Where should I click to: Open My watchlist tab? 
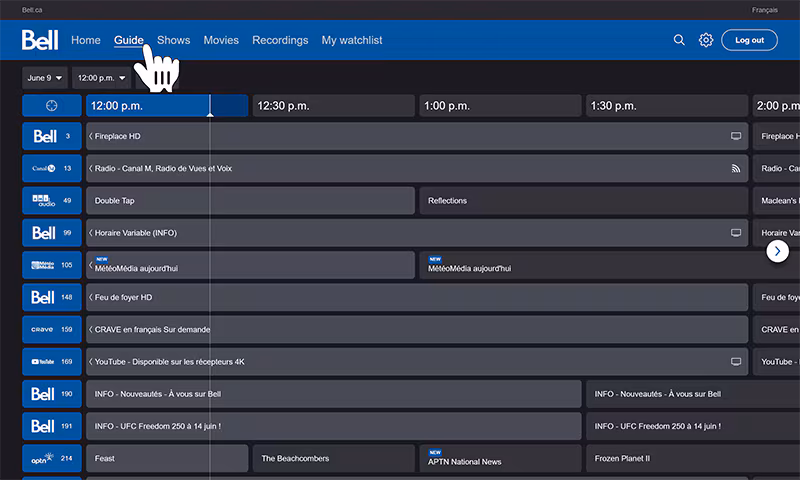point(352,40)
